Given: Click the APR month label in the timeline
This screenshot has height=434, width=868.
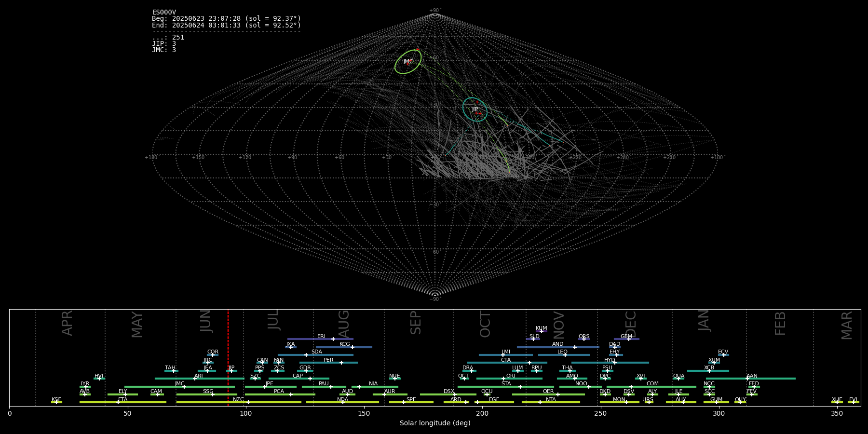Looking at the screenshot, I should point(67,323).
